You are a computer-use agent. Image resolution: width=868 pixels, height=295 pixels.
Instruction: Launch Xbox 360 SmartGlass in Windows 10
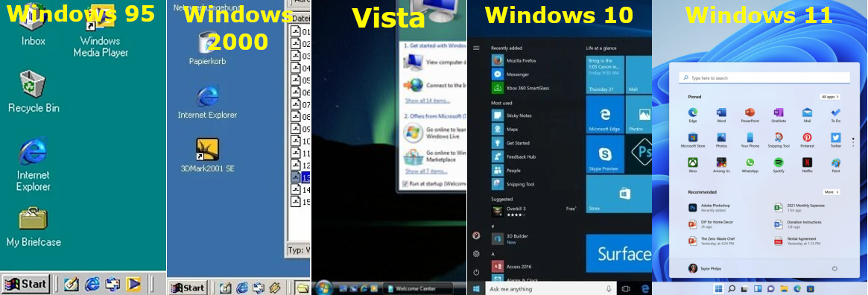[x=520, y=88]
